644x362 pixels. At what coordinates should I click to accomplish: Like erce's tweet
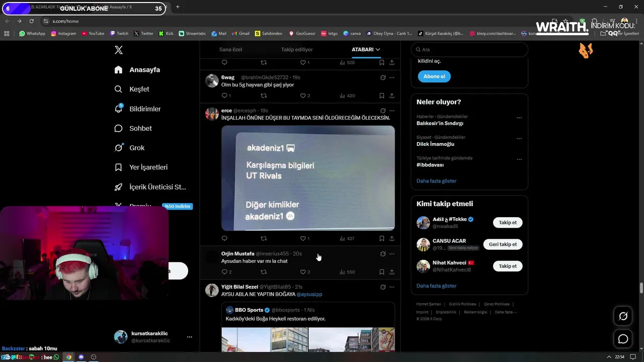coord(303,238)
